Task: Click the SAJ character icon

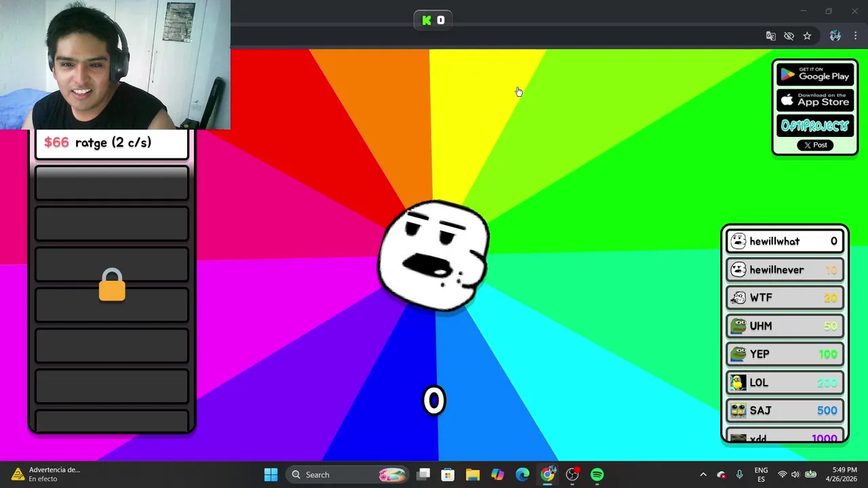Action: 738,410
